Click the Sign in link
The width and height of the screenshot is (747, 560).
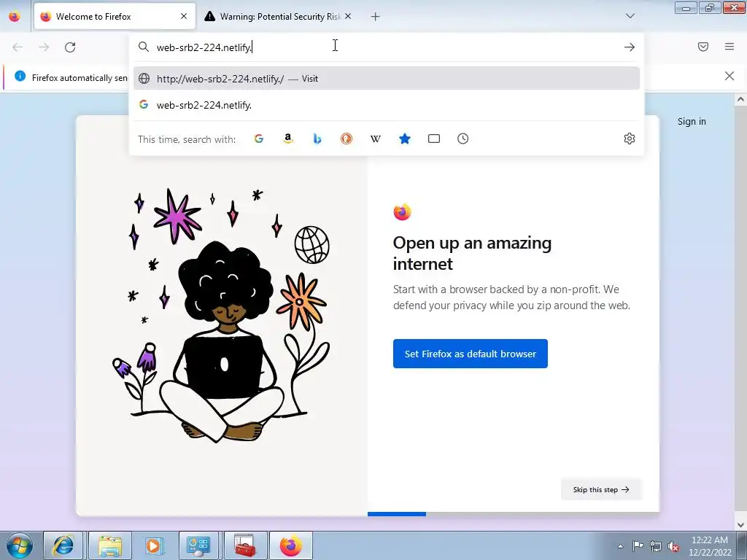(x=692, y=122)
